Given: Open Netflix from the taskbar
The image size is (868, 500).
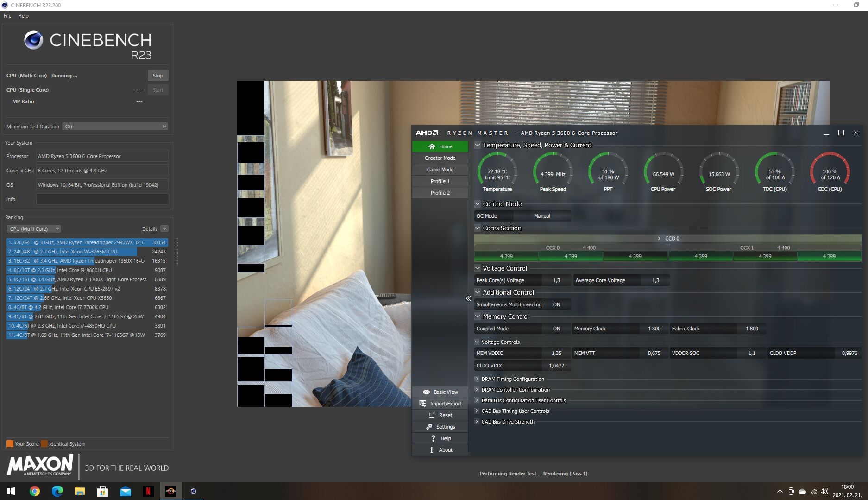Looking at the screenshot, I should point(148,491).
